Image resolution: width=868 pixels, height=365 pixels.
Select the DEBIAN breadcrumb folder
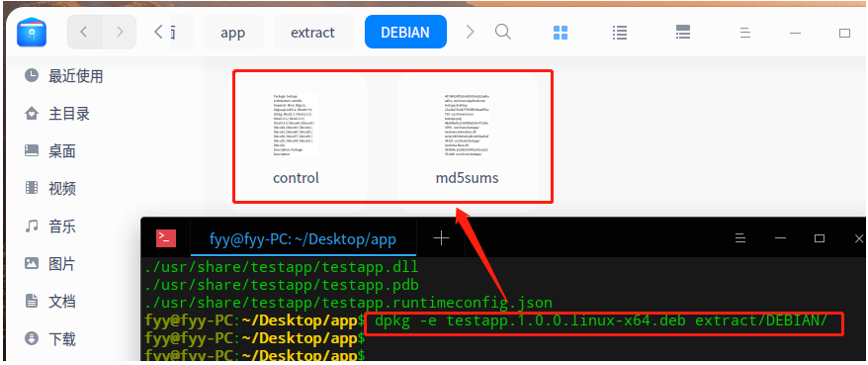405,32
